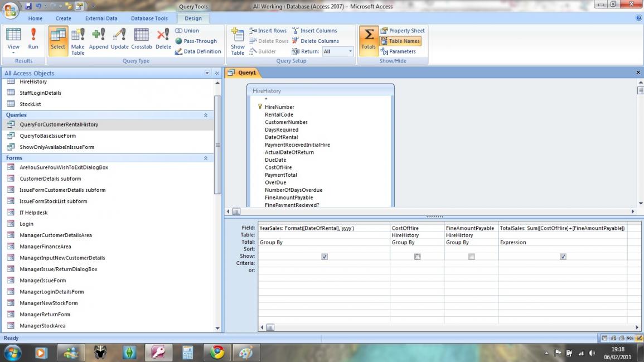Open the Home ribbon tab
This screenshot has height=362, width=644.
[x=35, y=18]
